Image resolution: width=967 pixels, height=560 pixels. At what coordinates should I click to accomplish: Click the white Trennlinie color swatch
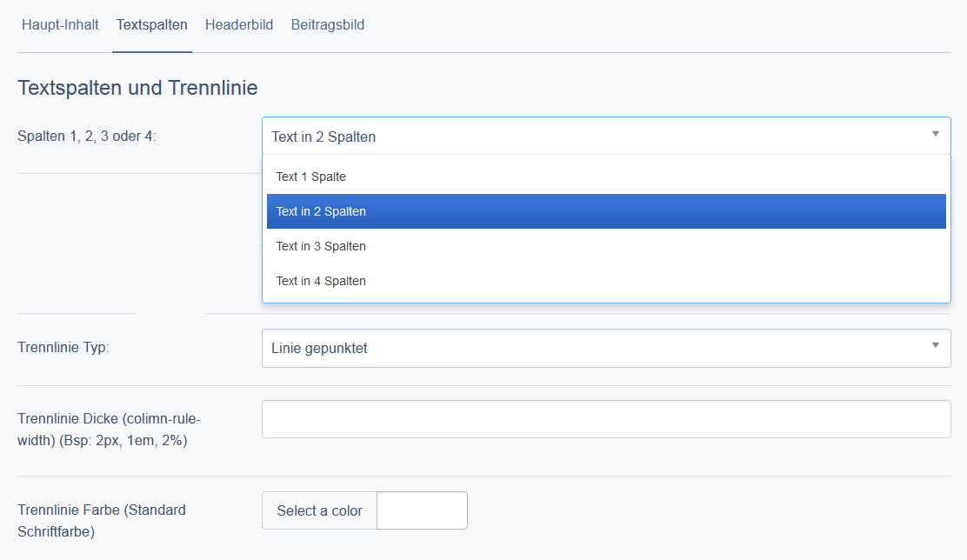pyautogui.click(x=422, y=510)
